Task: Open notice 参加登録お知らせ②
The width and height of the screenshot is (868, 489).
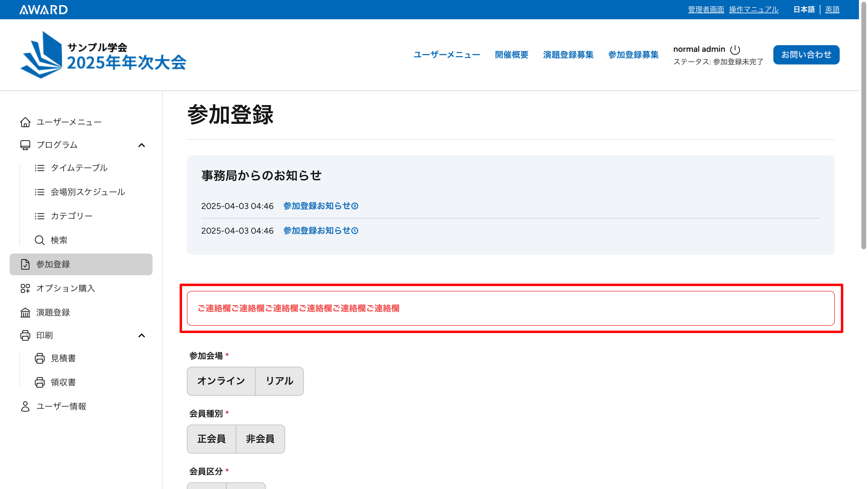Action: pyautogui.click(x=321, y=206)
